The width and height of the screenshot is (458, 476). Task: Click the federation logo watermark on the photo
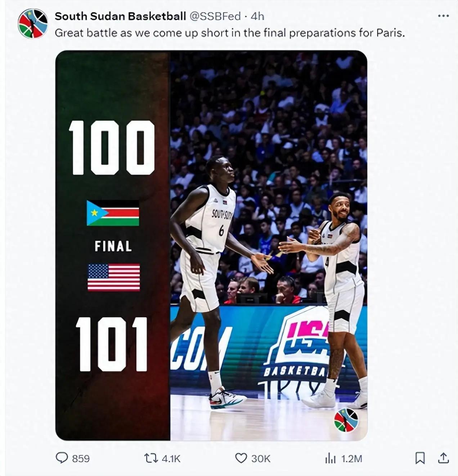(x=346, y=420)
